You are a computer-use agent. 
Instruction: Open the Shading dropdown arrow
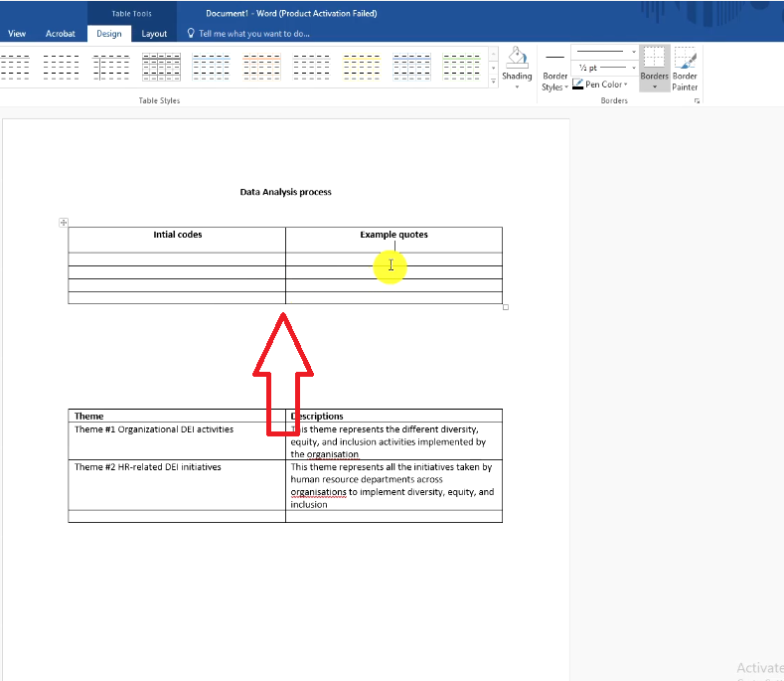[517, 87]
